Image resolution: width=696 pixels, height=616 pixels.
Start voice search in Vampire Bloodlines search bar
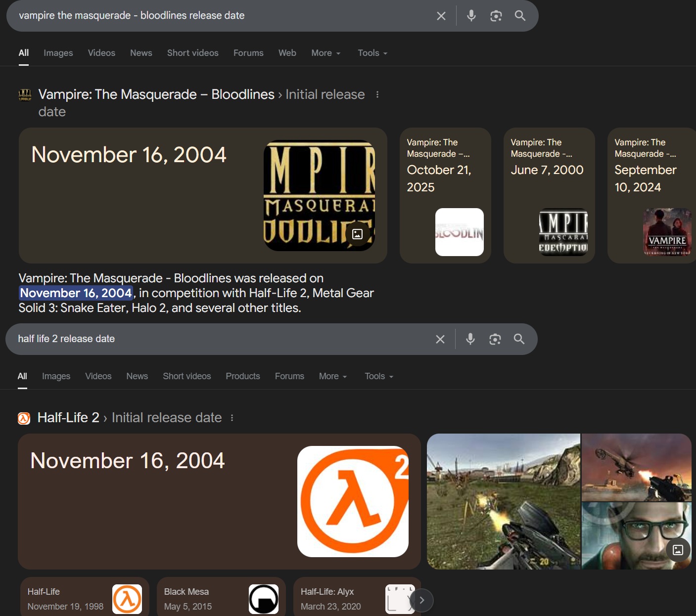tap(471, 16)
